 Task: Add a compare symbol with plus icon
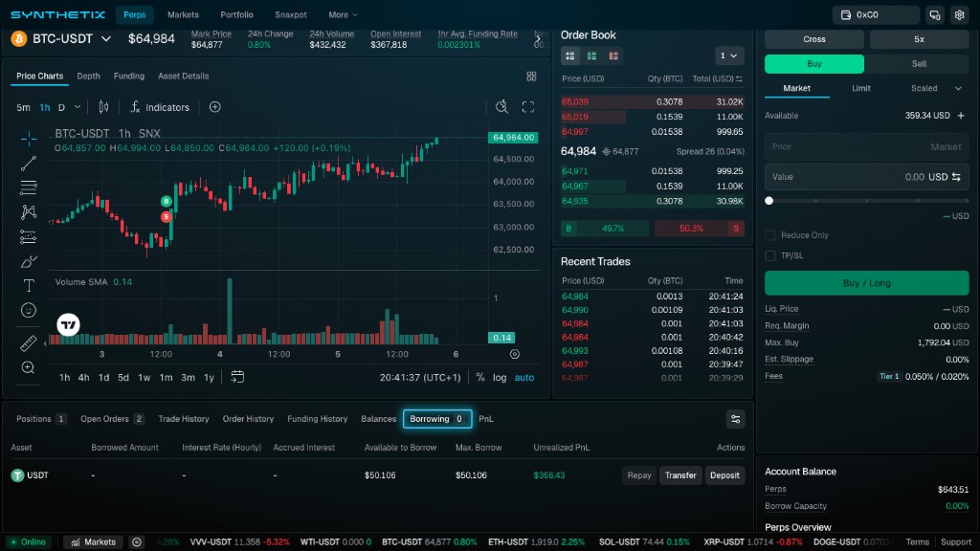coord(215,107)
